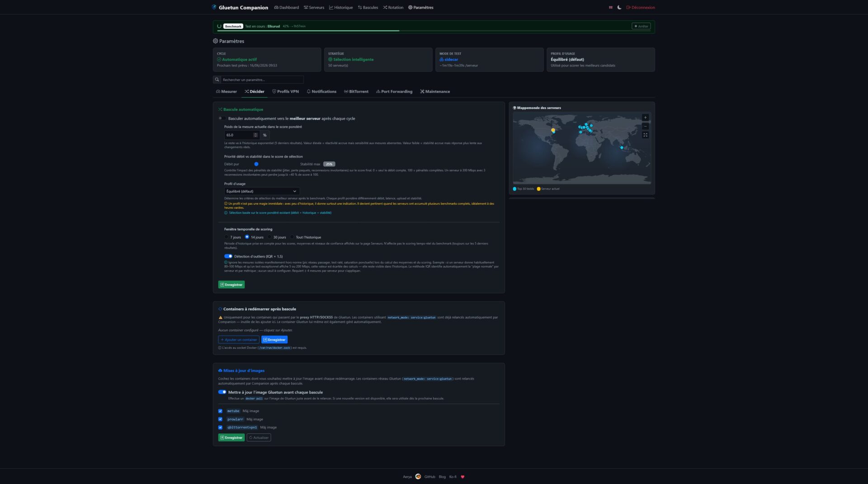
Task: Click the spinner arrows on the 65.0 weight field
Action: click(x=255, y=135)
